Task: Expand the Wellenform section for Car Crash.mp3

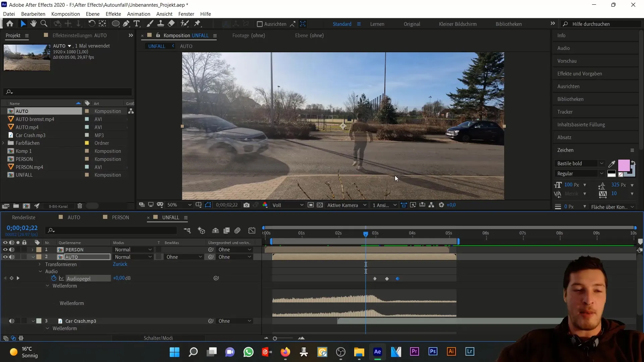Action: point(47,328)
